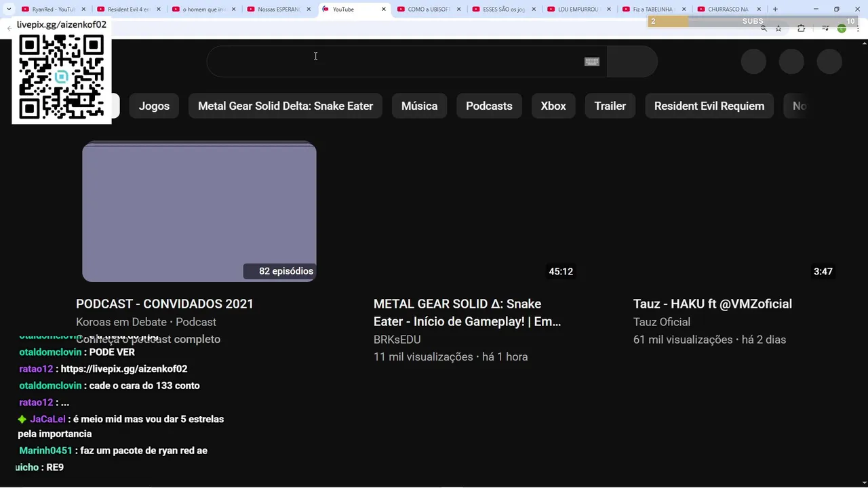Switch to the RyanRed - YouTube tab
The height and width of the screenshot is (488, 868).
coord(53,9)
